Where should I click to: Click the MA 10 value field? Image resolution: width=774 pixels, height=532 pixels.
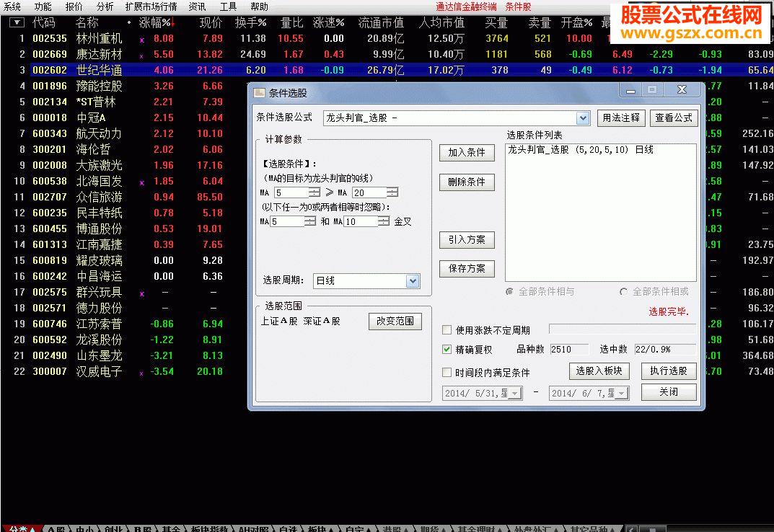click(361, 221)
